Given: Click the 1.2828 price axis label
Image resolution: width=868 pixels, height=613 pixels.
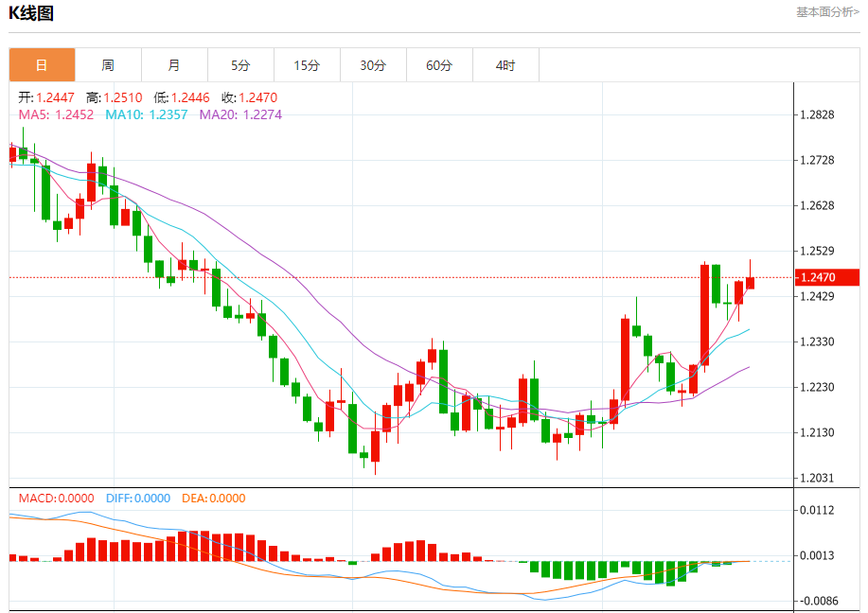Looking at the screenshot, I should tap(817, 114).
